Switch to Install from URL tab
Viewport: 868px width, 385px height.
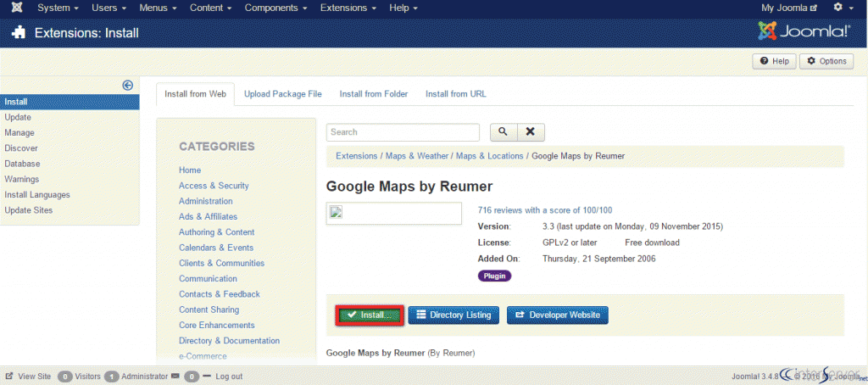pyautogui.click(x=455, y=94)
